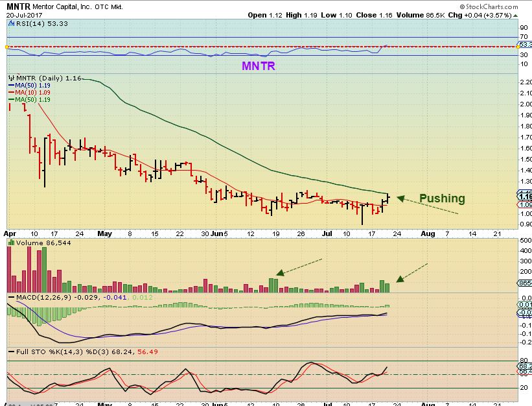Image resolution: width=532 pixels, height=406 pixels.
Task: Click the RSI 70 overbought scale label
Action: click(x=524, y=37)
